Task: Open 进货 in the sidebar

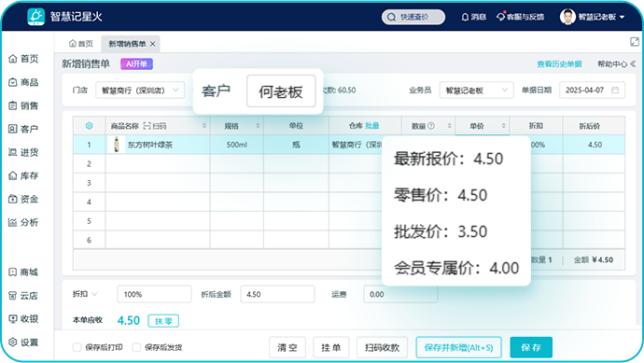Action: point(24,152)
